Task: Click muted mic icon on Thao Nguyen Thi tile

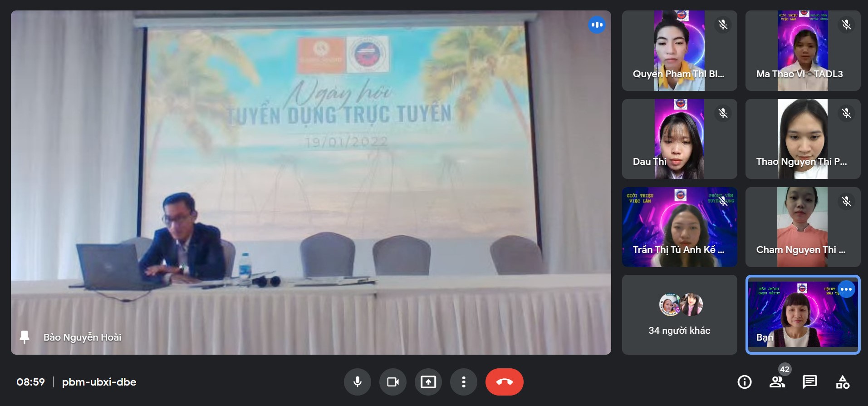Action: click(846, 113)
